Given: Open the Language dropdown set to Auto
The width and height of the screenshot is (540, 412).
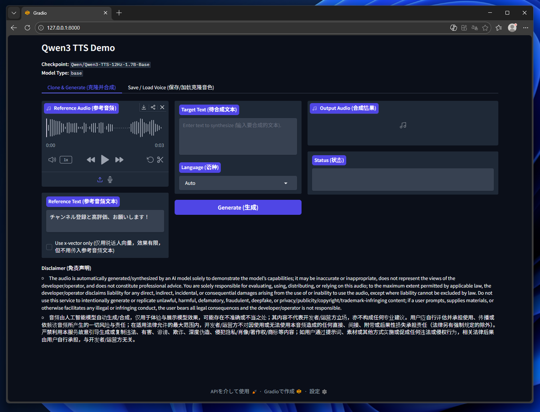Looking at the screenshot, I should 238,183.
